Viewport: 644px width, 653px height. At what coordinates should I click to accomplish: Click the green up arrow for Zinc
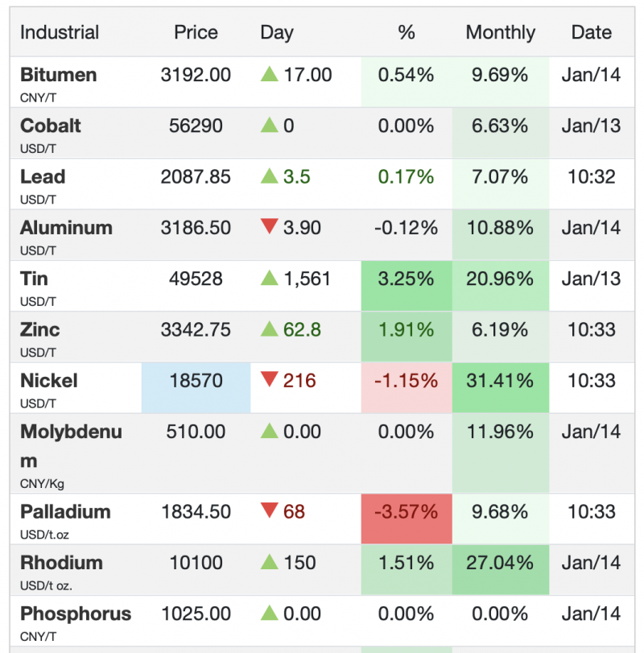[x=269, y=329]
